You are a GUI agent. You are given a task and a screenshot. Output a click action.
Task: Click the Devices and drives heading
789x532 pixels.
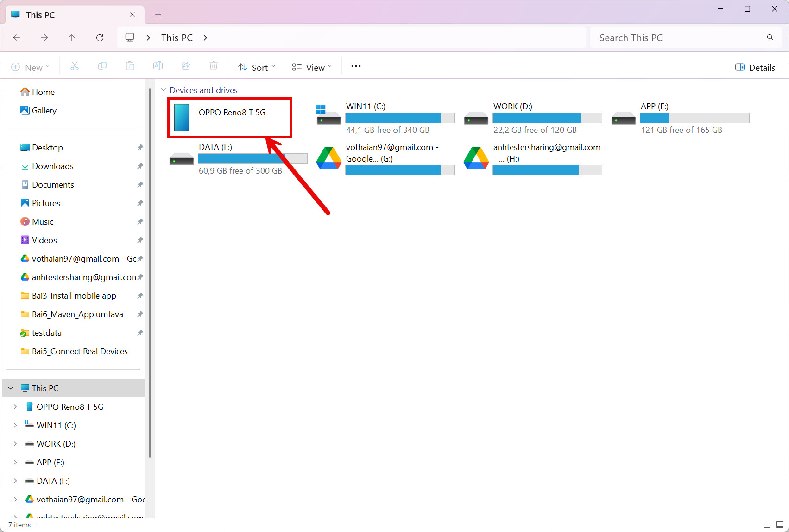203,90
